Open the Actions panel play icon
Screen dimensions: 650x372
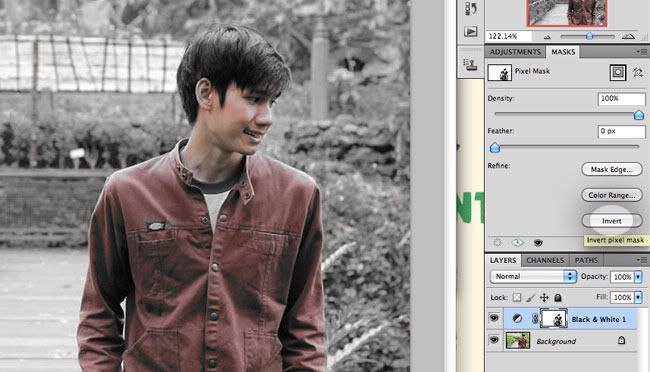[471, 32]
